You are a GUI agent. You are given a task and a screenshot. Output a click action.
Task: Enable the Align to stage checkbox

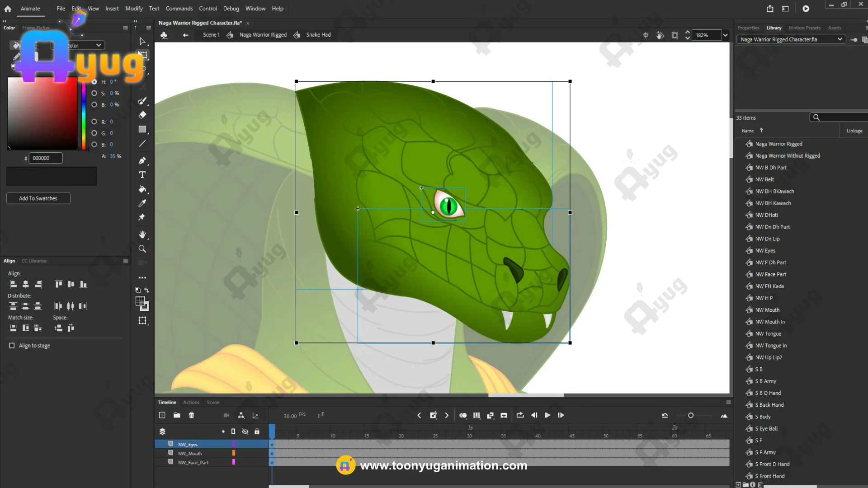click(12, 346)
